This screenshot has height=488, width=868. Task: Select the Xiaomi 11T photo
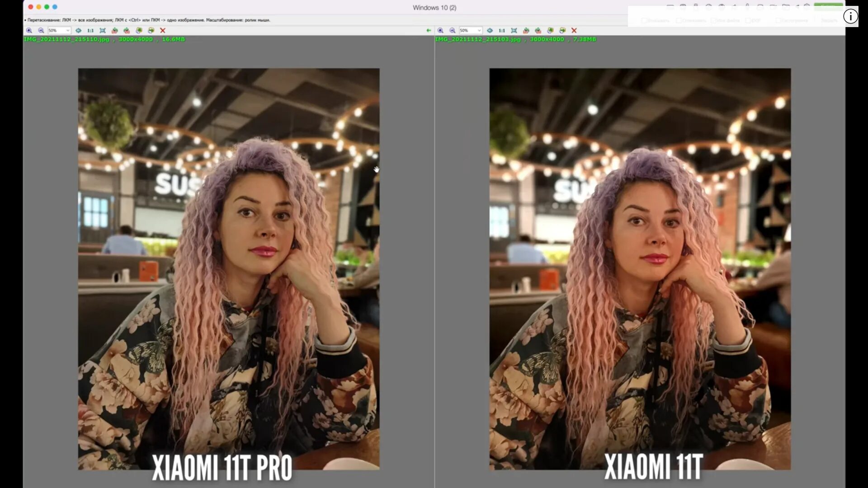[x=640, y=269]
